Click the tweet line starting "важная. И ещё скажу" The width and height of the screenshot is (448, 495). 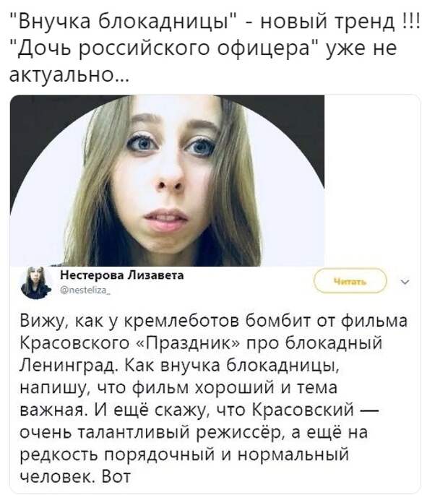tap(199, 410)
